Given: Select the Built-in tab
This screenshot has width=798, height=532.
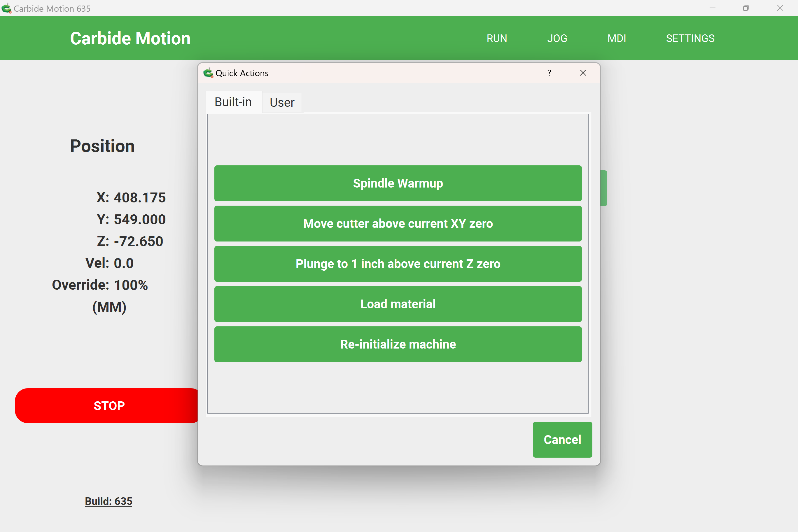Looking at the screenshot, I should tap(233, 102).
